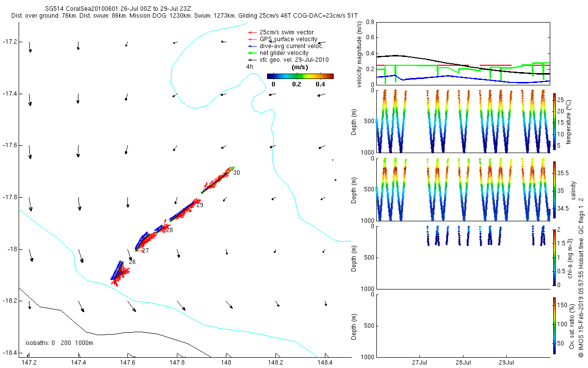The height and width of the screenshot is (368, 588).
Task: Click the red swim vector legend arrow
Action: click(252, 32)
